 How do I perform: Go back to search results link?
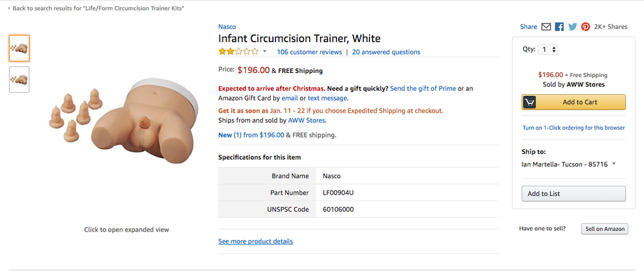[x=98, y=8]
